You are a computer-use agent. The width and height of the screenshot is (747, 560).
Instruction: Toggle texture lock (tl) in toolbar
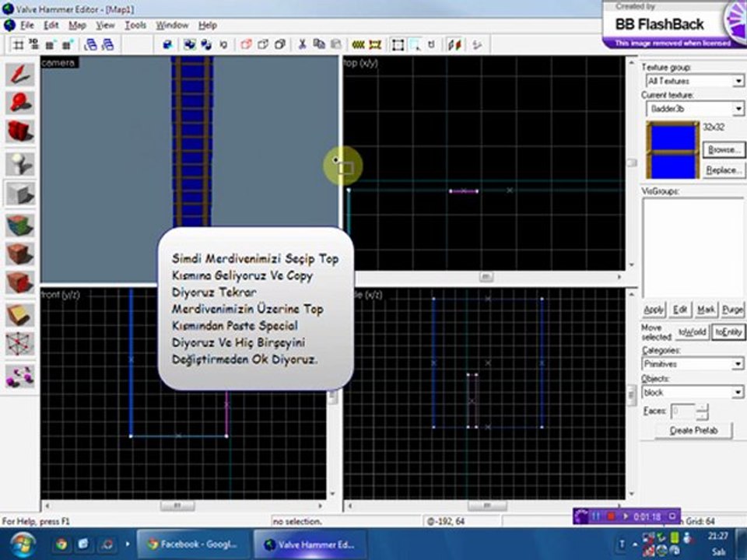click(x=433, y=45)
